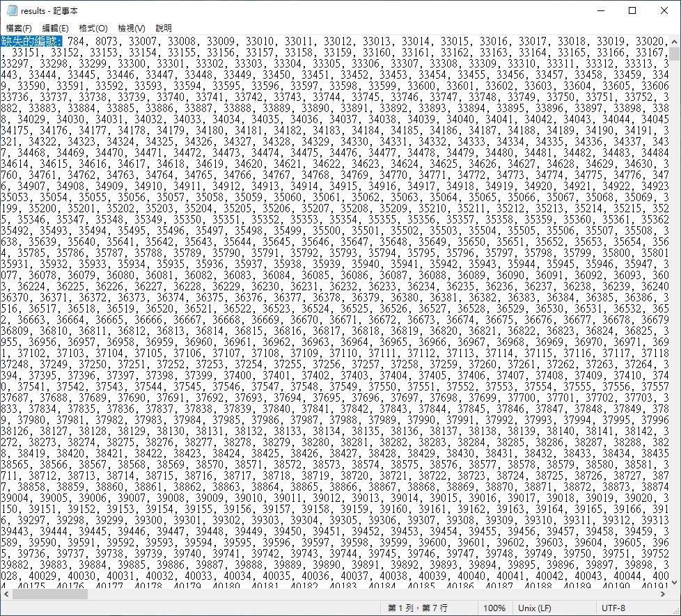Image resolution: width=681 pixels, height=616 pixels.
Task: Open the 檢視(V) menu
Action: click(x=131, y=29)
